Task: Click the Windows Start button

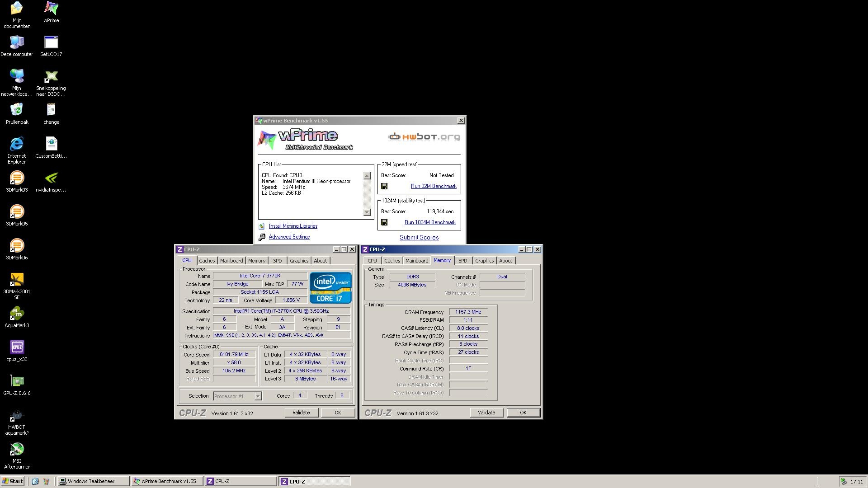Action: (x=13, y=481)
